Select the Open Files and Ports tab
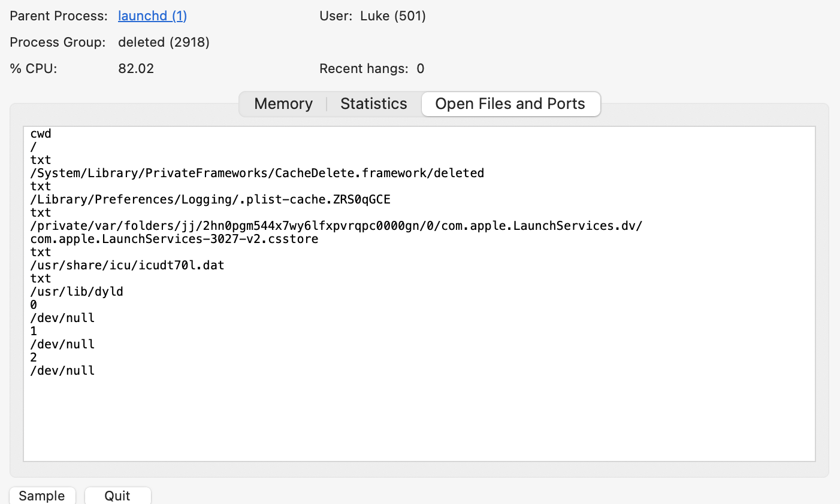This screenshot has width=840, height=504. (x=510, y=104)
